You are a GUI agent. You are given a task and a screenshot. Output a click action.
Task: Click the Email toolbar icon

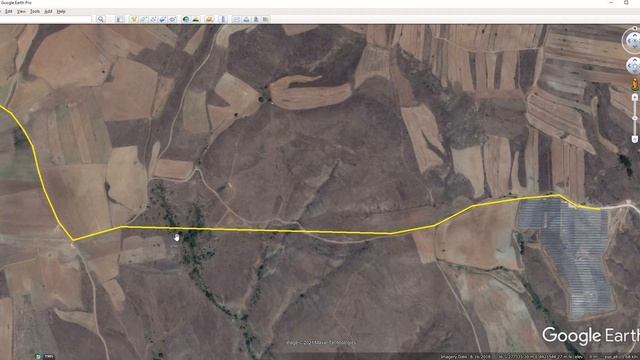point(236,19)
